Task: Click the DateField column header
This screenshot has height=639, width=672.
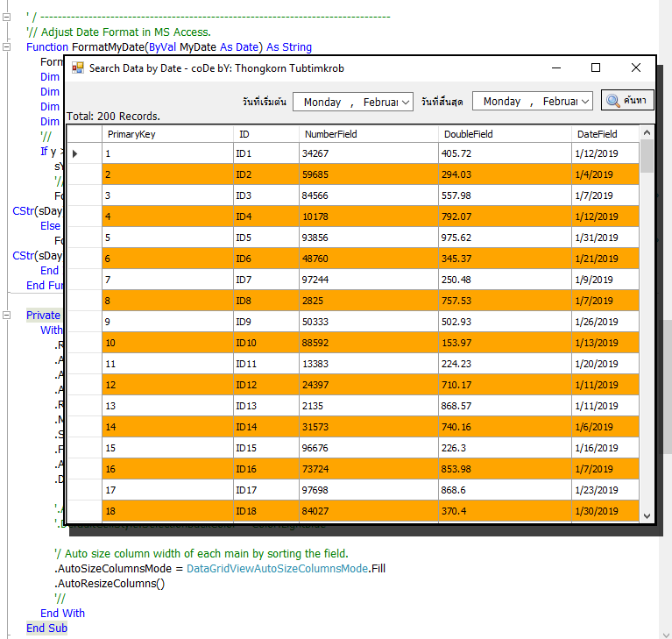Action: 605,134
